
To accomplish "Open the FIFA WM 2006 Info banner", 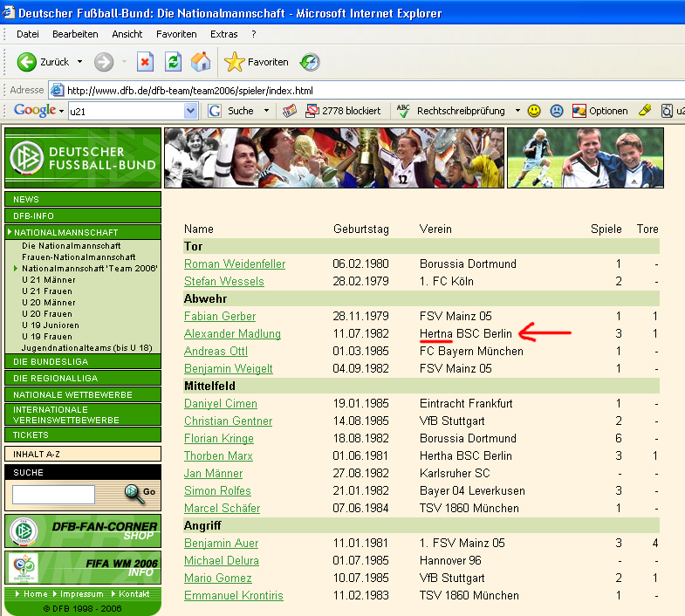I will (x=83, y=567).
